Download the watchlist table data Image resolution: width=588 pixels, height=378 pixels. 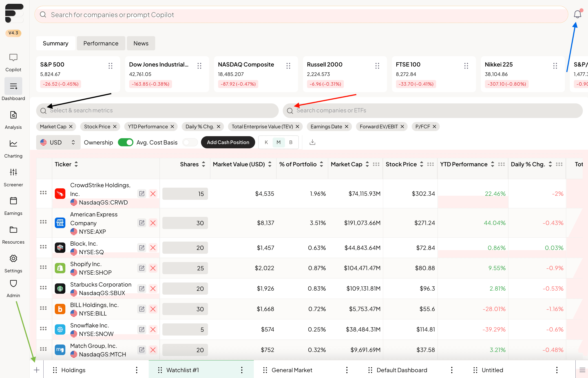[x=312, y=142]
